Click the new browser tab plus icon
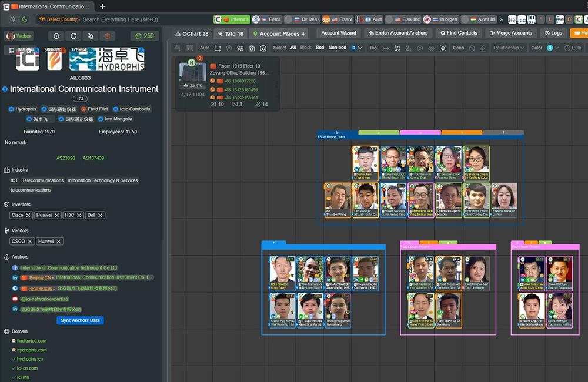 (x=103, y=6)
